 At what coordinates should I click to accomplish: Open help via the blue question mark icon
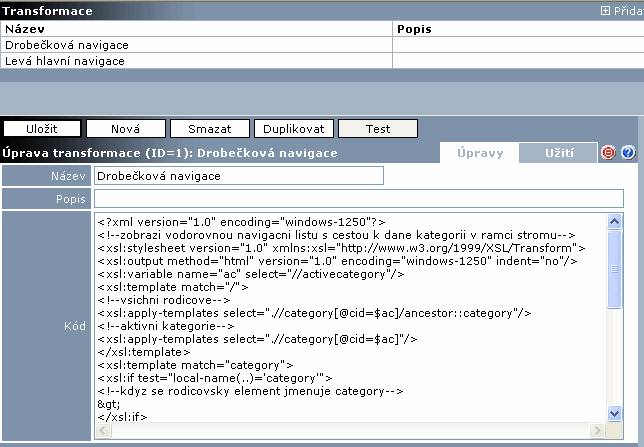click(x=628, y=153)
